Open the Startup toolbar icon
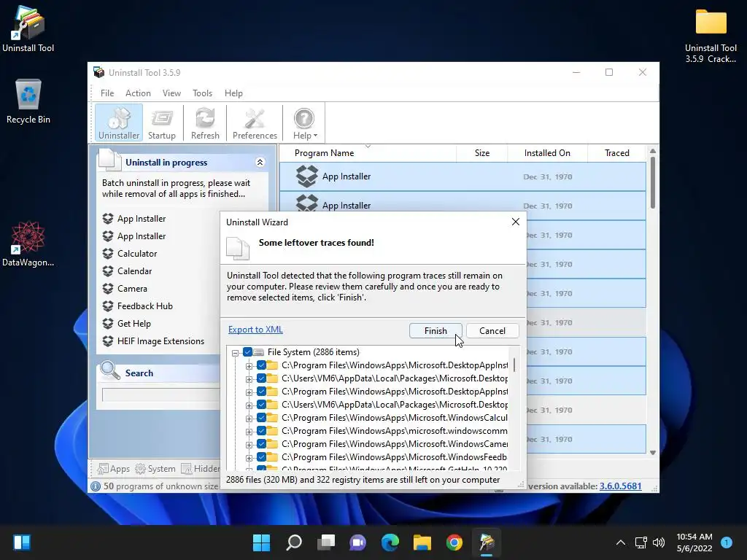 tap(161, 122)
